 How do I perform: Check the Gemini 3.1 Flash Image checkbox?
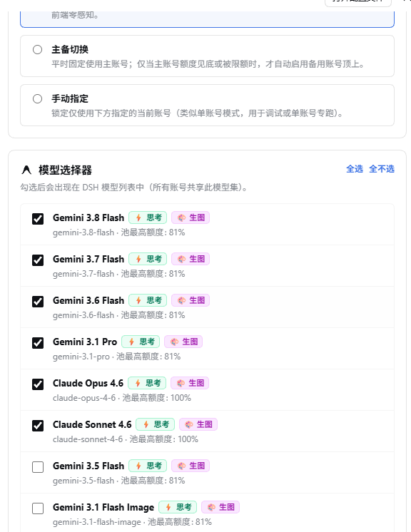point(38,508)
